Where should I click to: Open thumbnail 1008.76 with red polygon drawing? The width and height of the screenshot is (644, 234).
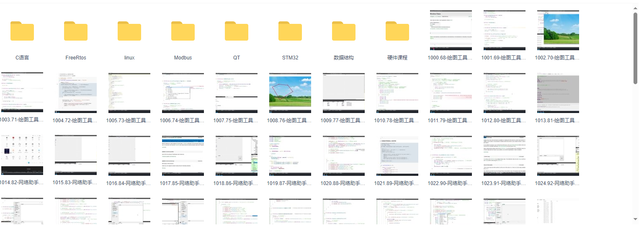[x=290, y=93]
